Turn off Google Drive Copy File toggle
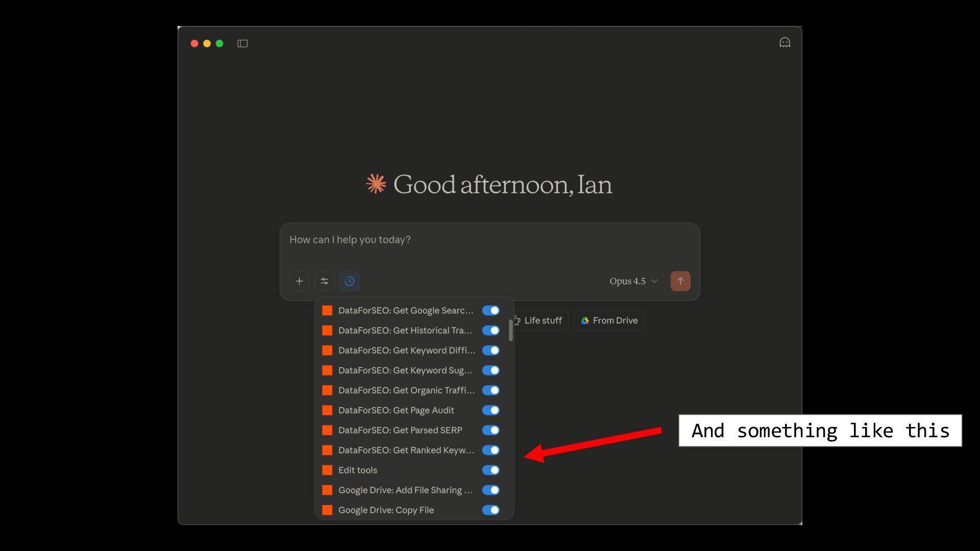The height and width of the screenshot is (551, 980). [x=491, y=510]
